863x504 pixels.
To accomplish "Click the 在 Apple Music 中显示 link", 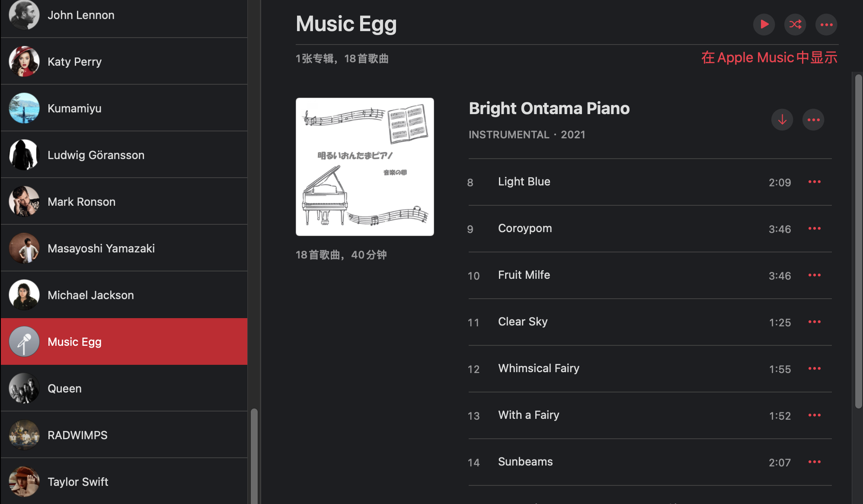I will click(769, 57).
